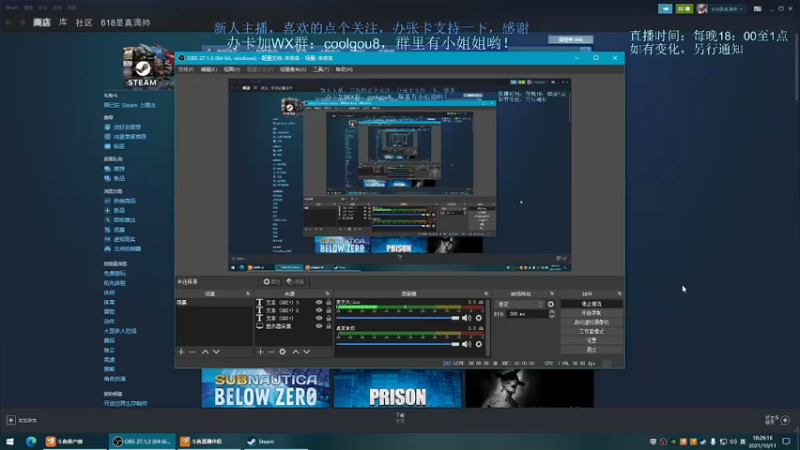Pop out the Audio Mixer dock icon
This screenshot has height=450, width=800.
point(486,294)
